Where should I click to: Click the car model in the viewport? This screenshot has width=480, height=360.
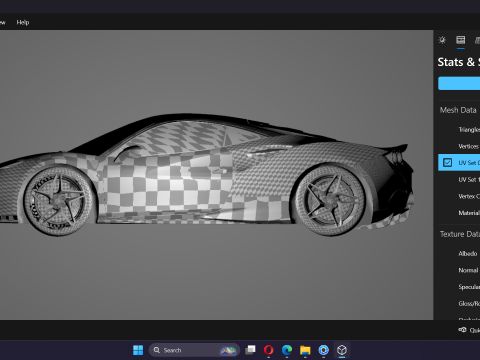click(207, 175)
